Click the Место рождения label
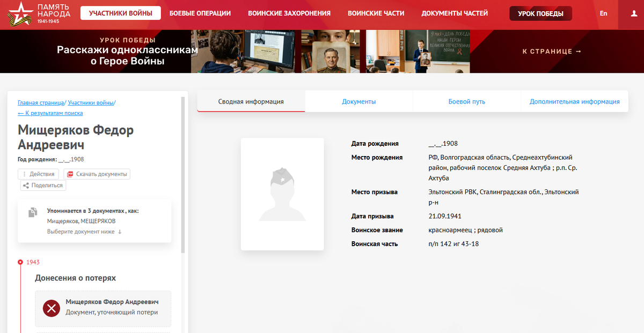The height and width of the screenshot is (333, 644). (x=377, y=157)
